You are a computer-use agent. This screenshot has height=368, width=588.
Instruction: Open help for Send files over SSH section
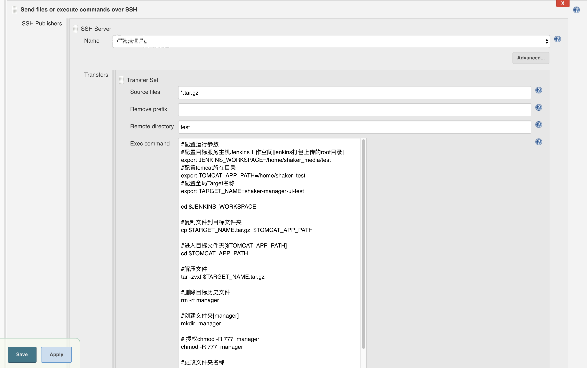pos(576,10)
